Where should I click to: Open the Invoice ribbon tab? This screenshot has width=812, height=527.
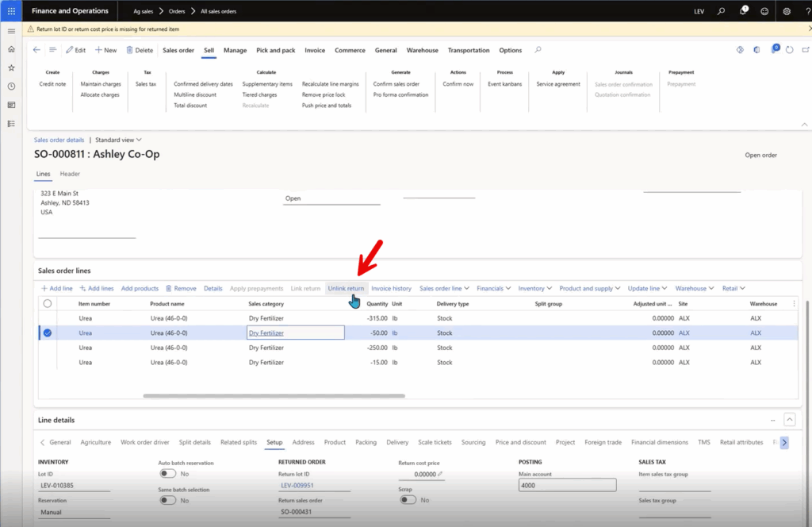tap(315, 50)
